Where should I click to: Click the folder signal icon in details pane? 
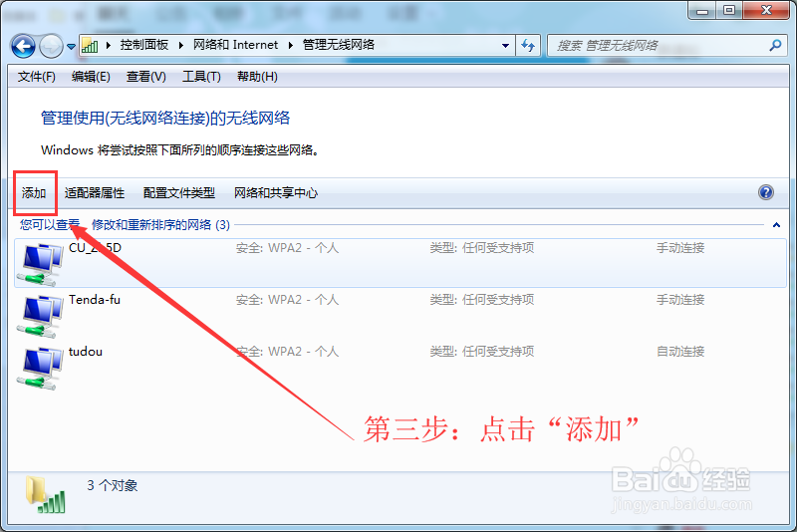46,494
